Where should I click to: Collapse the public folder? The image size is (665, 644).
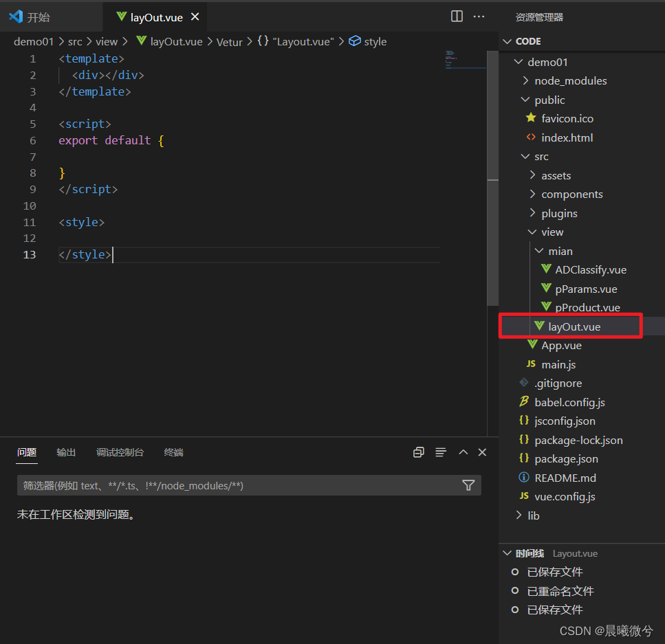coord(525,100)
